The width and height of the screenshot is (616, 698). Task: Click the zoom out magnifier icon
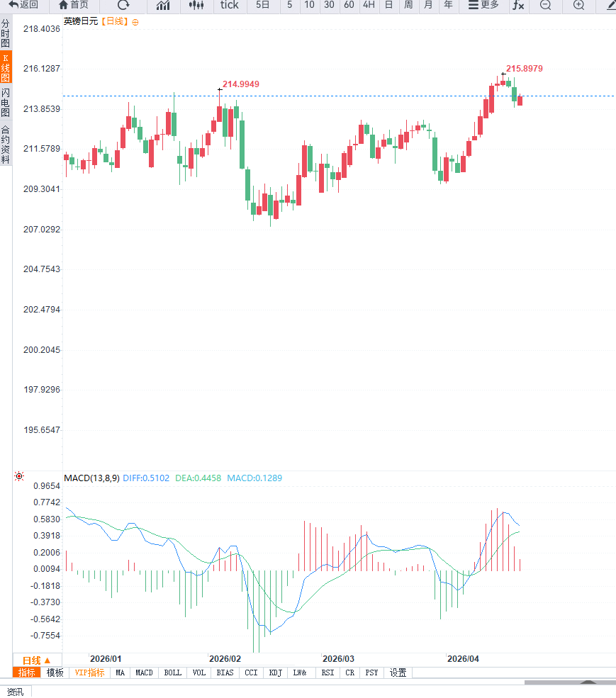(x=545, y=5)
